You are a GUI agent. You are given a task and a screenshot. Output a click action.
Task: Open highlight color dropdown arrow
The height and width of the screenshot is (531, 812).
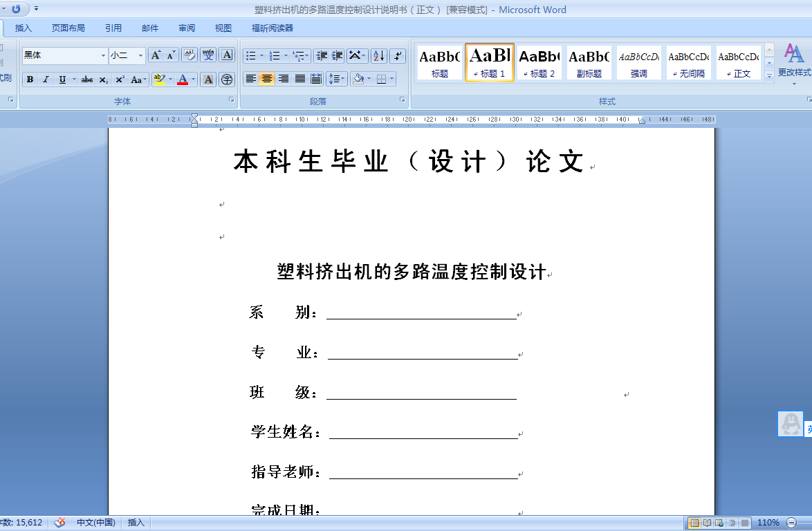click(170, 80)
